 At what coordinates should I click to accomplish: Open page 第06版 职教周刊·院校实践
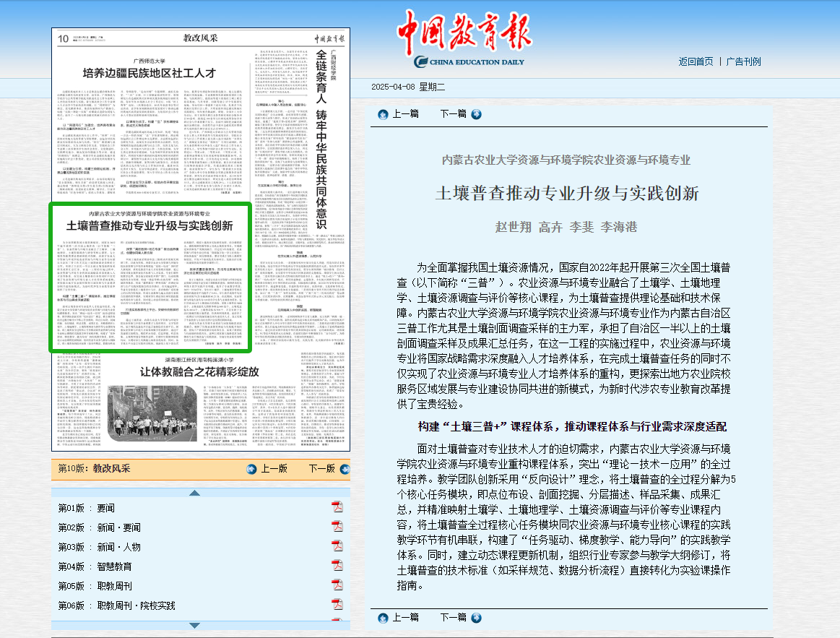pyautogui.click(x=117, y=605)
